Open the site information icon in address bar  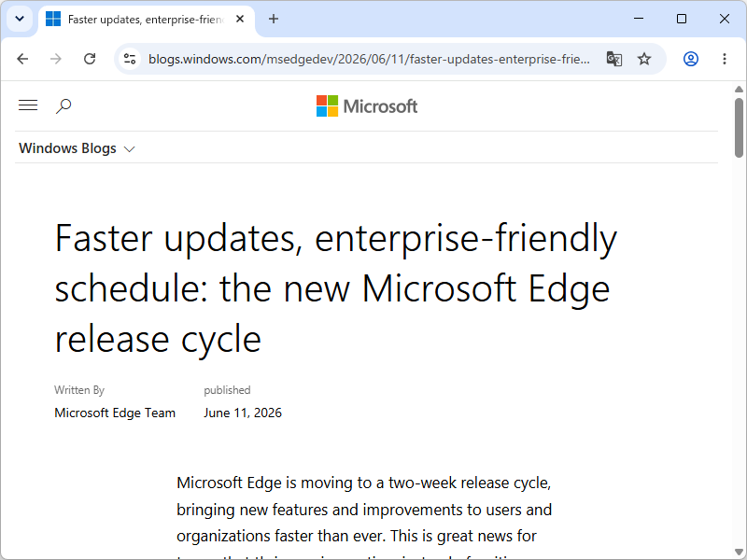(x=130, y=59)
